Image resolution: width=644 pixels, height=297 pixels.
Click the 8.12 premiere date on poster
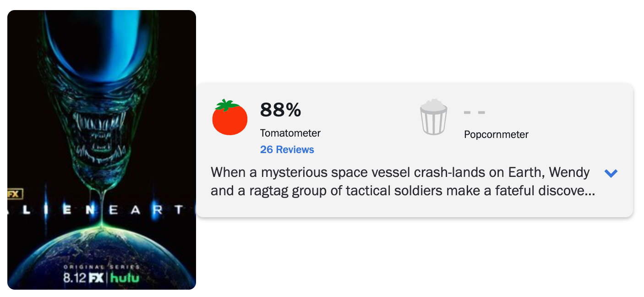pos(74,278)
